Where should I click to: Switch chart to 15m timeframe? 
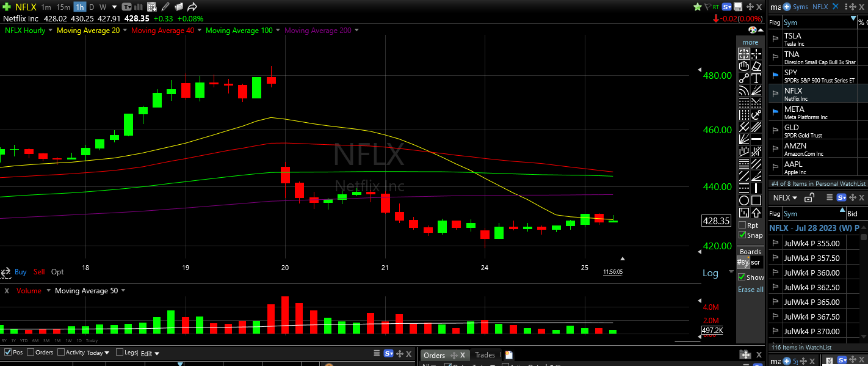[63, 7]
